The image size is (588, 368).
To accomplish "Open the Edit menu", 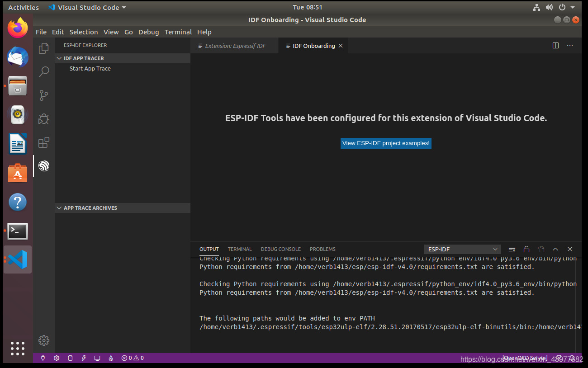I will point(58,32).
